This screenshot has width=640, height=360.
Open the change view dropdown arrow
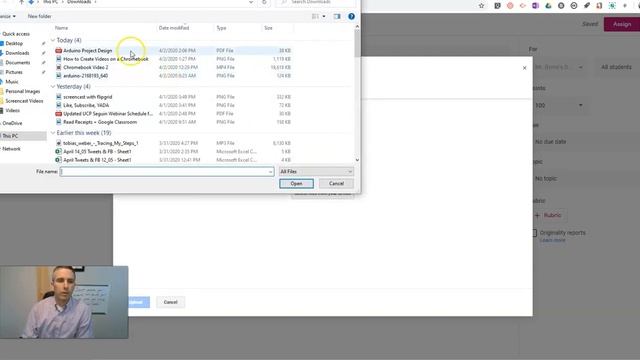point(324,16)
